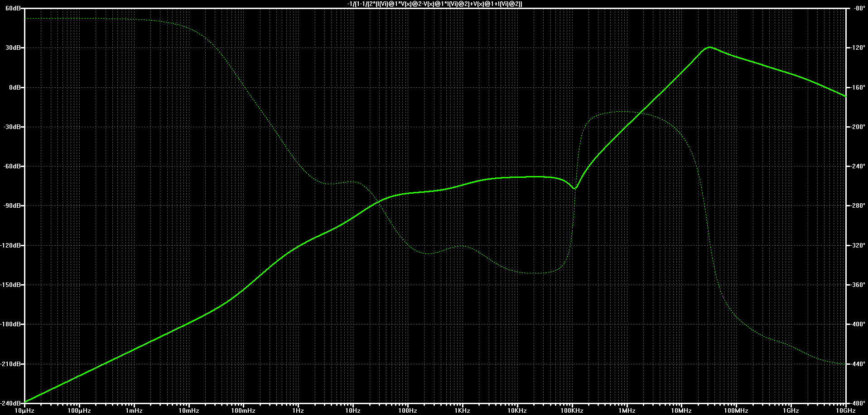Viewport: 868px width, 415px height.
Task: Select the -80° phase axis label
Action: [x=855, y=9]
